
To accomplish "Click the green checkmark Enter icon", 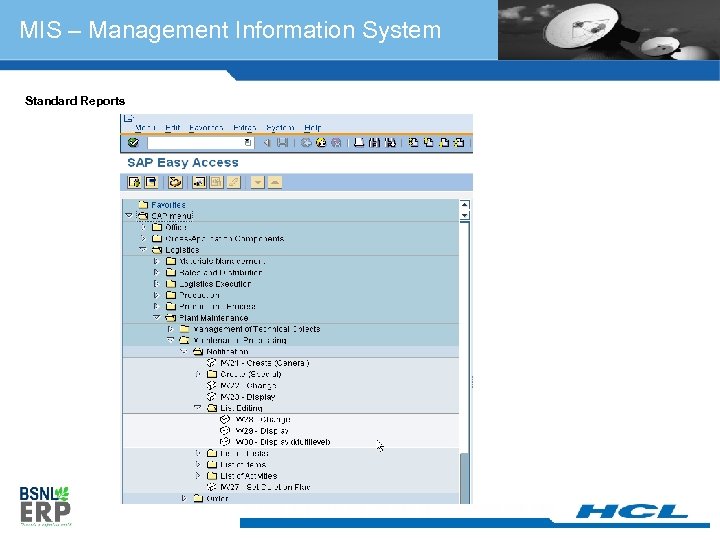I will [x=133, y=143].
